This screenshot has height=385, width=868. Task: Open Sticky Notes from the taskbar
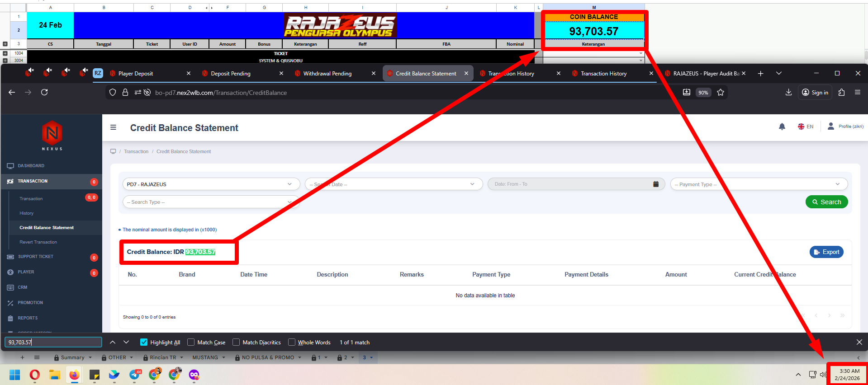tap(95, 375)
